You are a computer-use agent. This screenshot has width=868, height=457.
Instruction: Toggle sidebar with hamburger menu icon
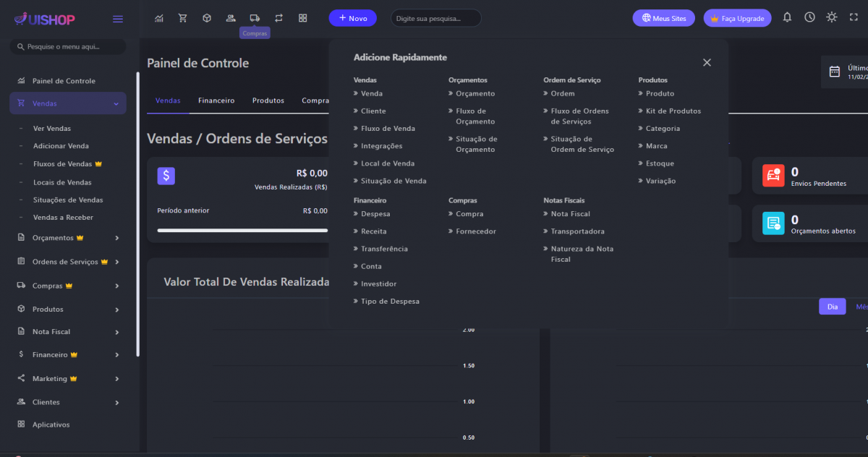[x=118, y=19]
